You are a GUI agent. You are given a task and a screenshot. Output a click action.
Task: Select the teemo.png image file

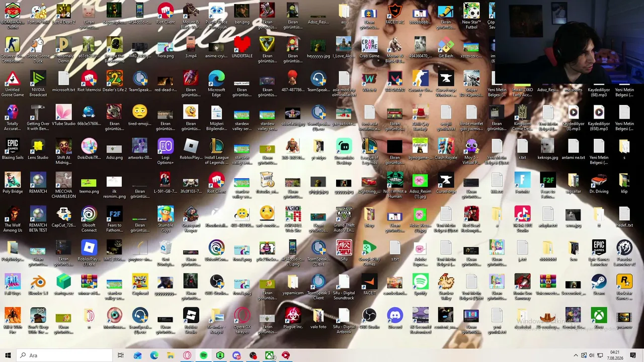pyautogui.click(x=89, y=183)
